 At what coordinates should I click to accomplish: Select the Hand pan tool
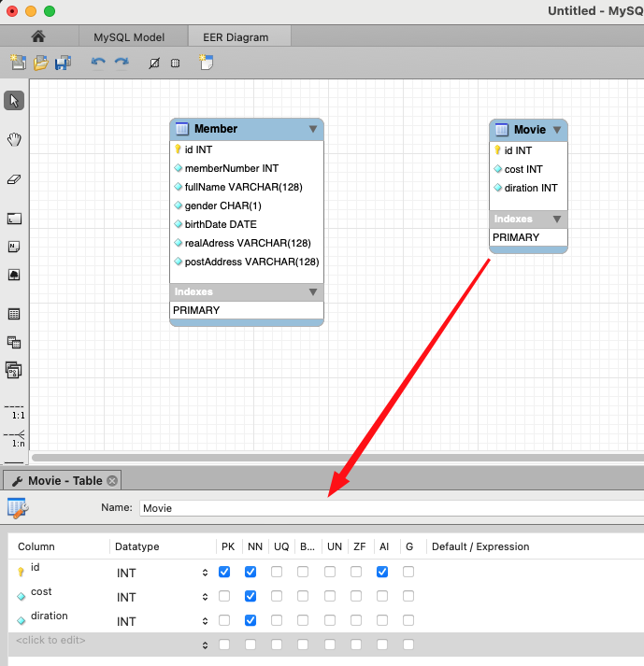(14, 140)
